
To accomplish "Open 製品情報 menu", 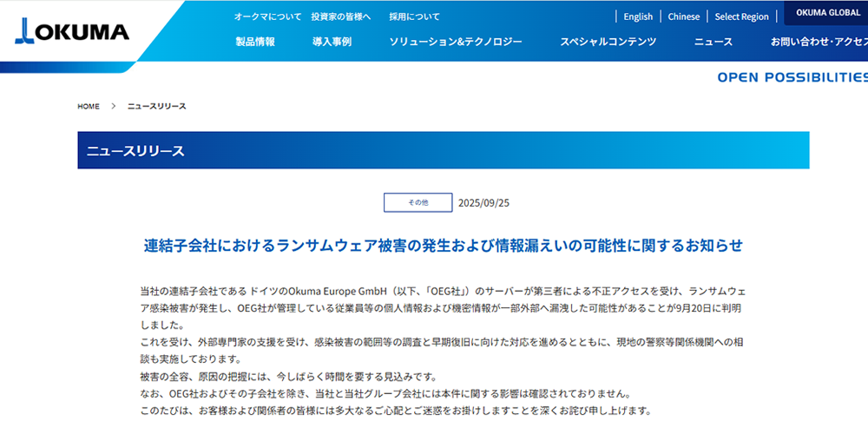I will click(x=255, y=42).
